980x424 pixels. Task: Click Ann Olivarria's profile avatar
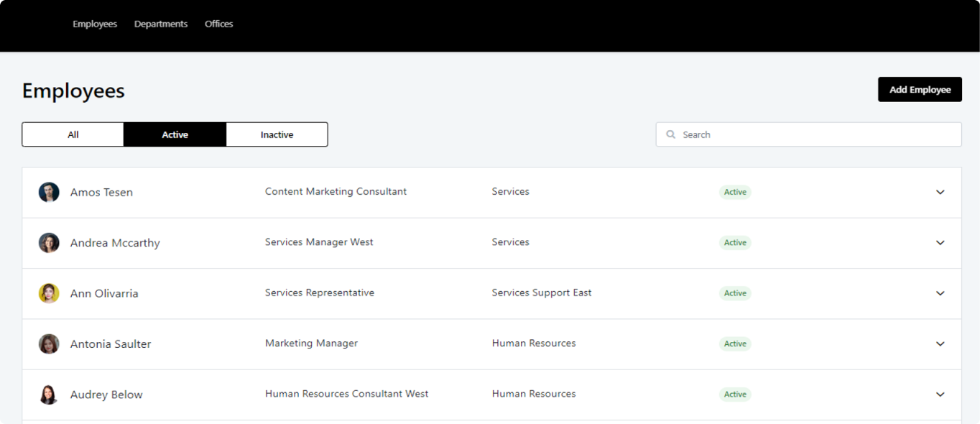pos(49,293)
